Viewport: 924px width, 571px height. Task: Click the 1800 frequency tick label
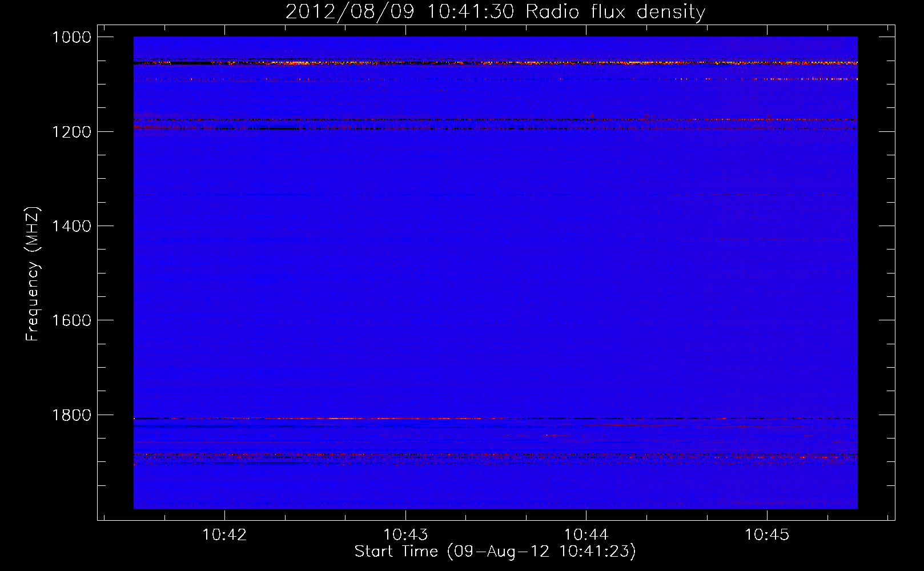pyautogui.click(x=71, y=415)
